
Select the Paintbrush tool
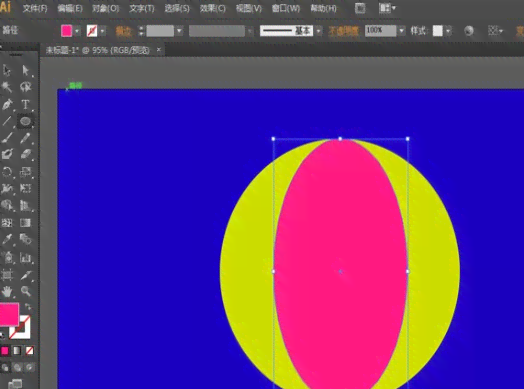pos(7,138)
